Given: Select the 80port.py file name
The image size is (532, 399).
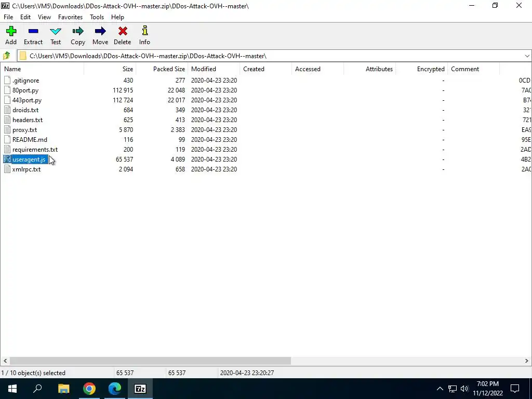Looking at the screenshot, I should 25,90.
